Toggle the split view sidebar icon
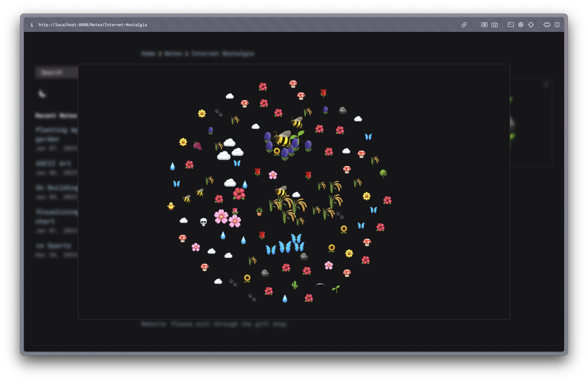The height and width of the screenshot is (382, 588). click(557, 25)
